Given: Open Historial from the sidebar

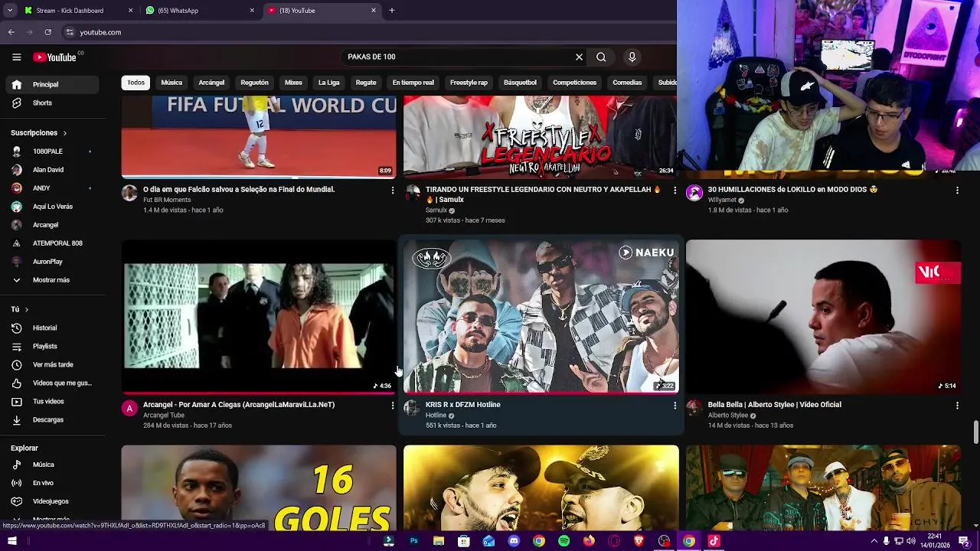Looking at the screenshot, I should coord(53,328).
